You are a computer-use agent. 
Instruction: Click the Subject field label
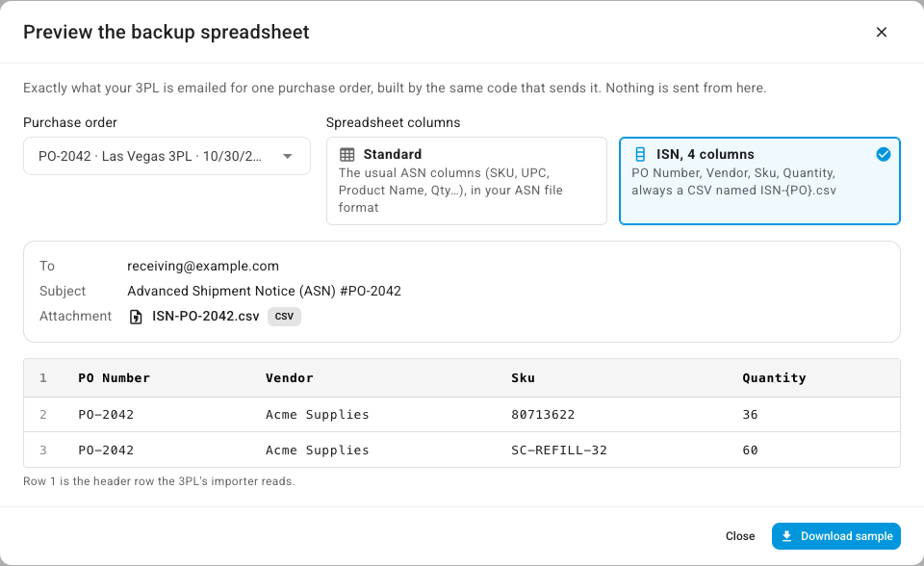click(63, 291)
